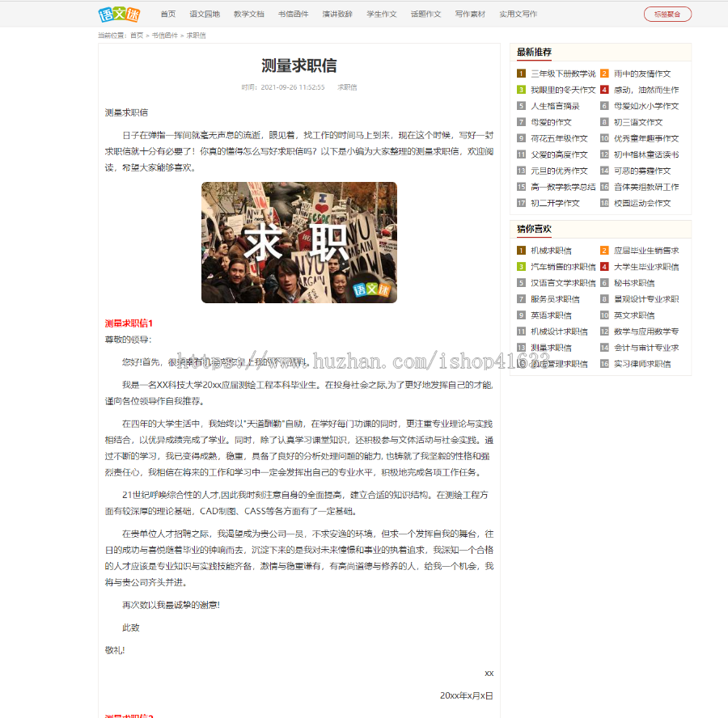The image size is (728, 718).
Task: Open recommended article 荷花五年级作文
Action: (559, 139)
